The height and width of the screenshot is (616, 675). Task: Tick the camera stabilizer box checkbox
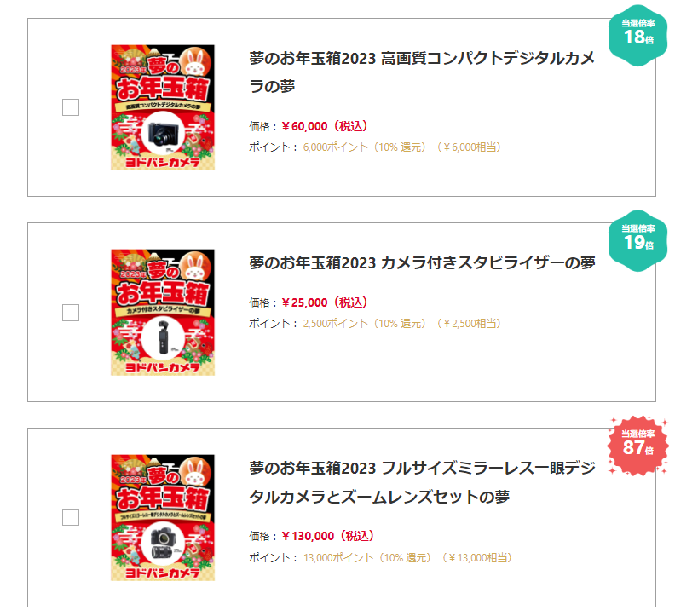coord(71,313)
